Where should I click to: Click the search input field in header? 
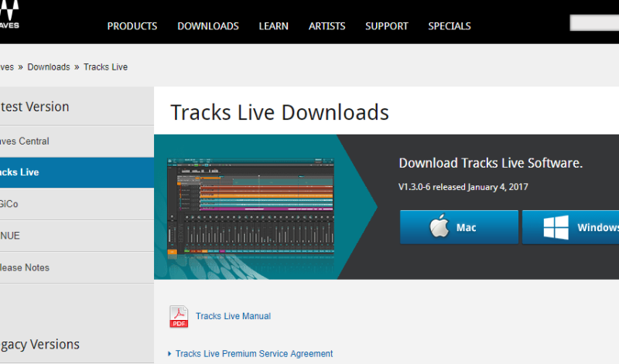tap(594, 23)
